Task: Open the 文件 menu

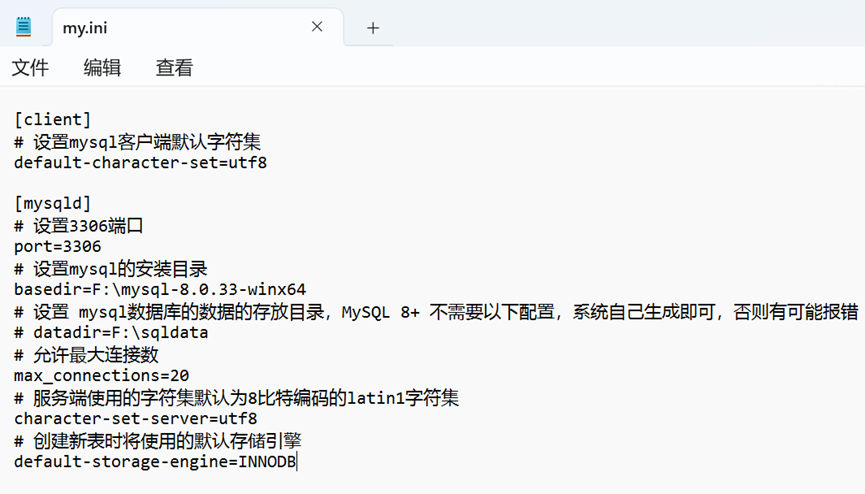Action: (30, 67)
